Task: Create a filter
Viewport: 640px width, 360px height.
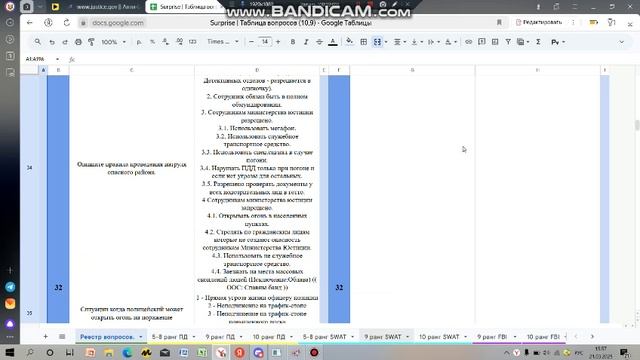Action: (x=508, y=42)
